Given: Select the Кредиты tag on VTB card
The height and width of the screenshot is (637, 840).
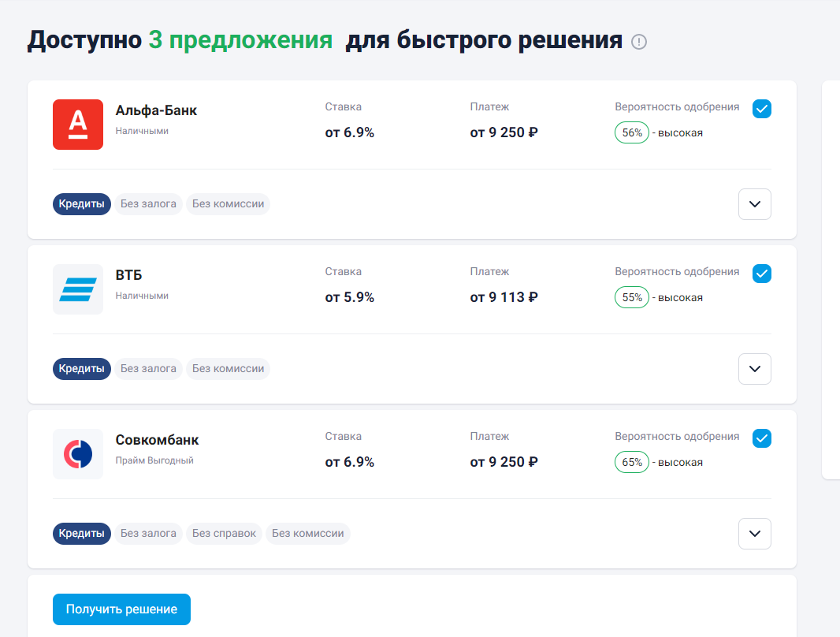Looking at the screenshot, I should pyautogui.click(x=81, y=368).
